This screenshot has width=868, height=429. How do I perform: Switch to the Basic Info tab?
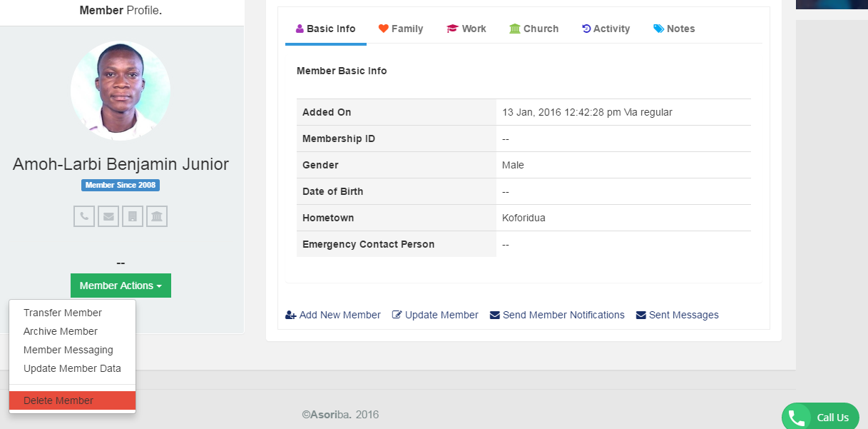(325, 29)
